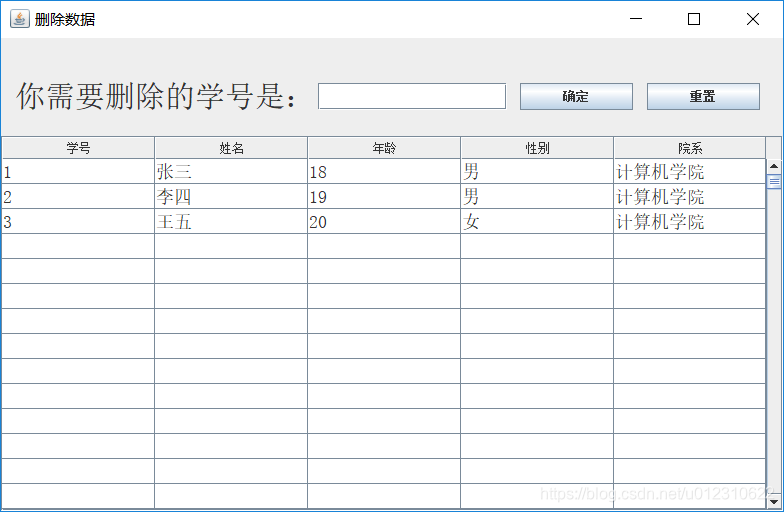Click the 性别 column header
The height and width of the screenshot is (512, 784).
(x=537, y=148)
